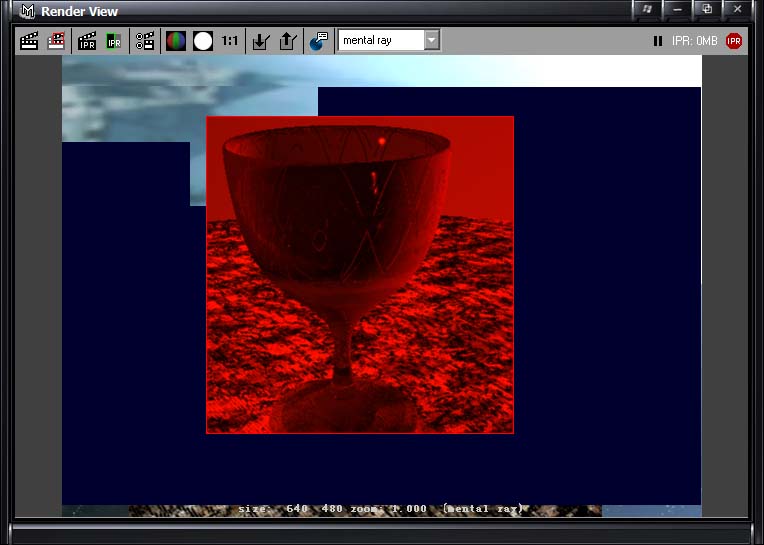Stop IPR with the red IPR icon
The width and height of the screenshot is (764, 545).
tap(734, 41)
